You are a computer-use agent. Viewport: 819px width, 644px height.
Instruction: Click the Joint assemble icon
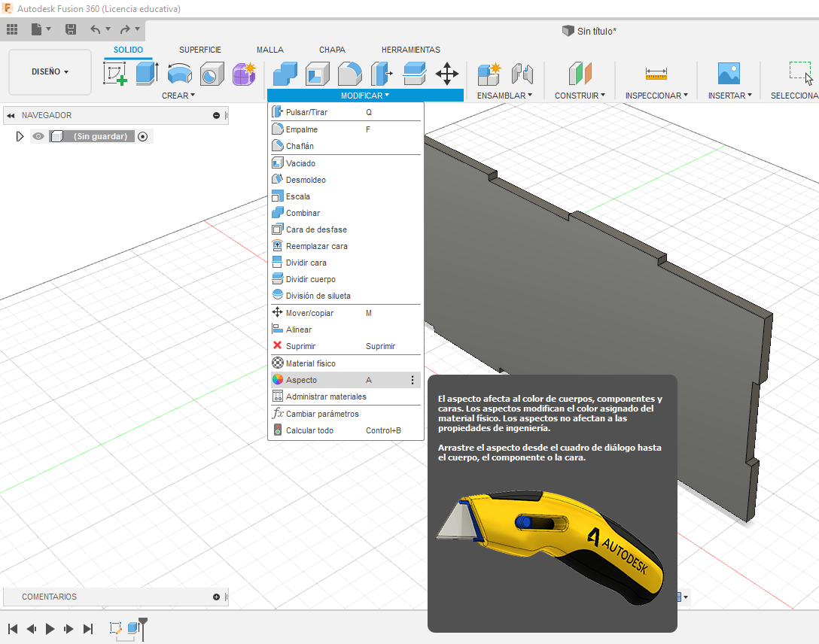[522, 73]
